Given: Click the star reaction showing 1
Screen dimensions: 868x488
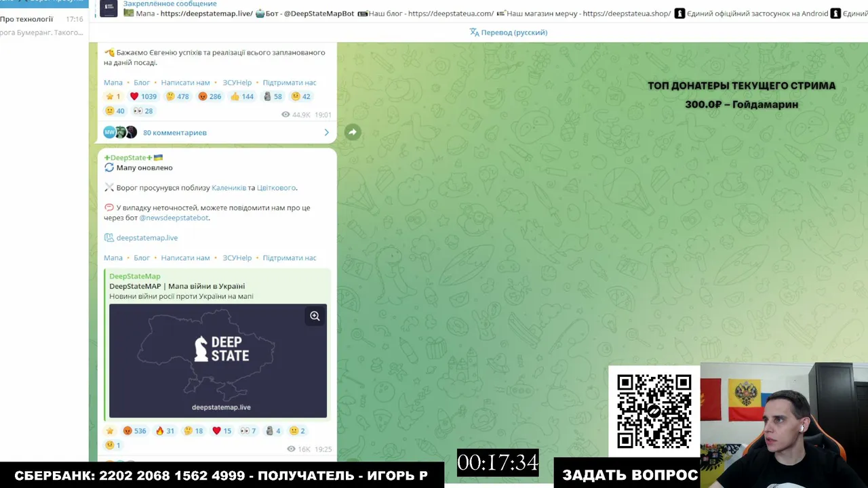Looking at the screenshot, I should (113, 96).
